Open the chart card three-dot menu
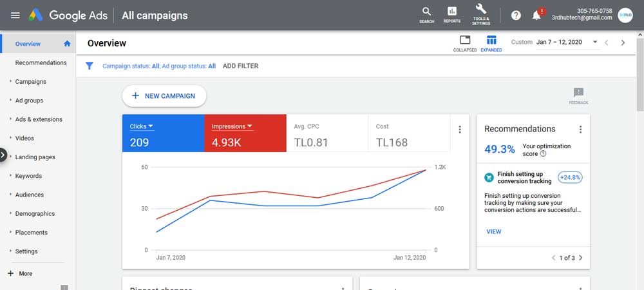Viewport: 644px width, 290px height. tap(460, 130)
